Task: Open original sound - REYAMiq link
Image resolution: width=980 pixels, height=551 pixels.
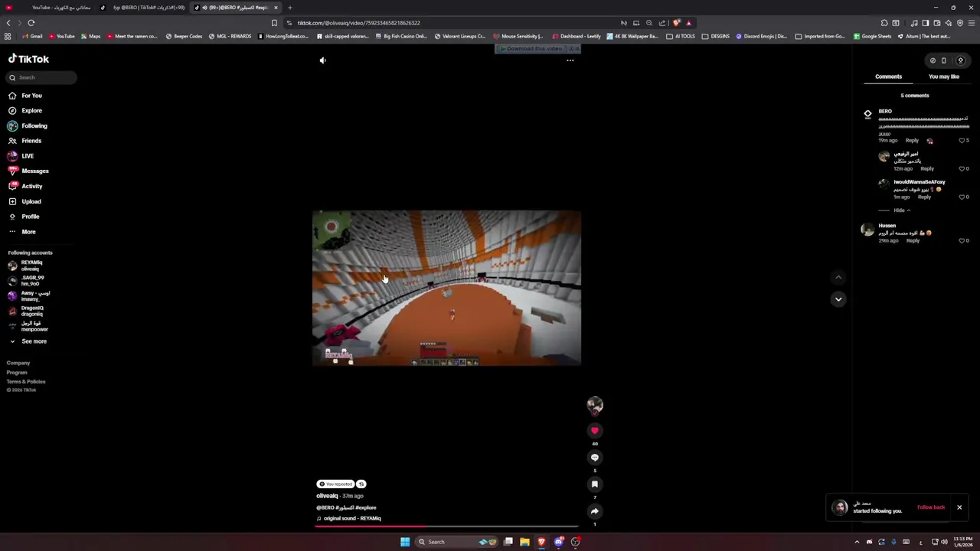Action: tap(352, 519)
